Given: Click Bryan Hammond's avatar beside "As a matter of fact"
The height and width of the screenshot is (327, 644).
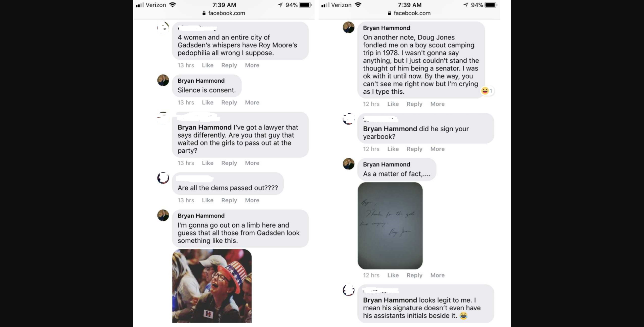Looking at the screenshot, I should 348,164.
